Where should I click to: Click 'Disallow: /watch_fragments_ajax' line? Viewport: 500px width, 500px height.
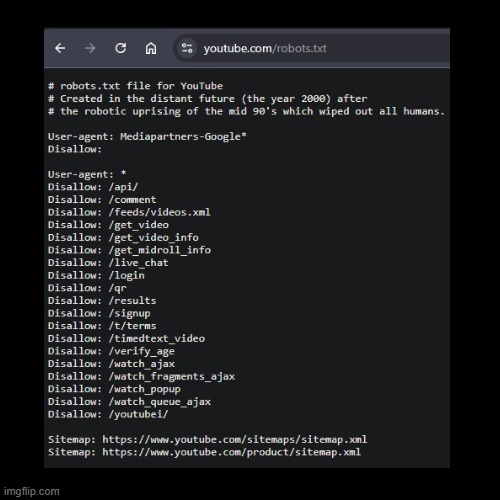[x=141, y=377]
